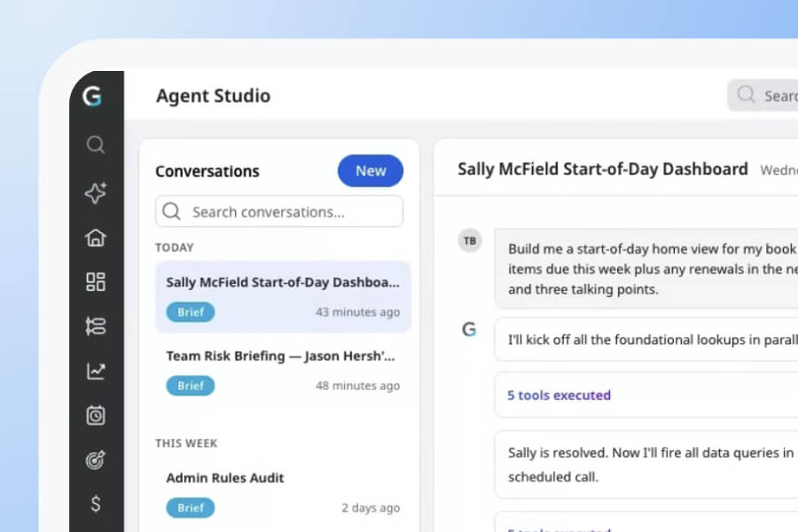Open Admin Rules Audit conversation
Viewport: 798px width, 532px height.
coord(283,492)
